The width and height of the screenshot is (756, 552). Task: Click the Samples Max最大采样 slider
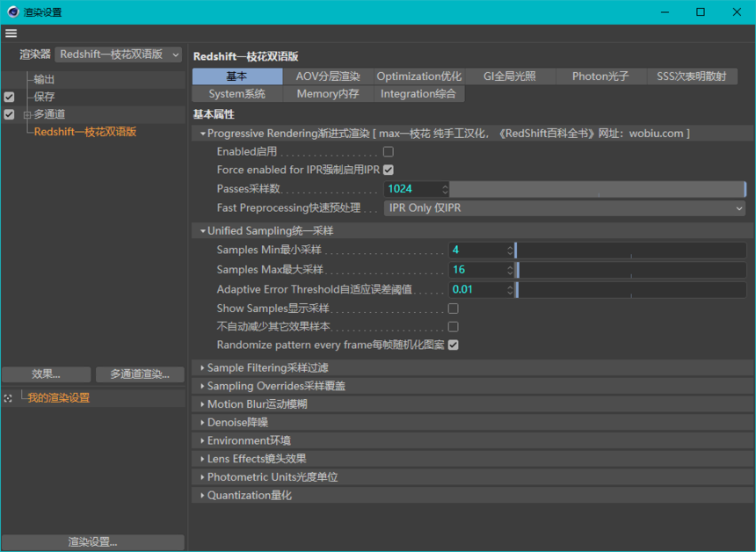tap(630, 270)
